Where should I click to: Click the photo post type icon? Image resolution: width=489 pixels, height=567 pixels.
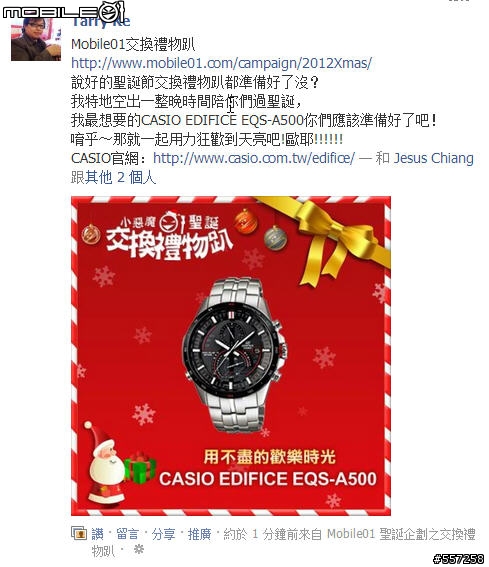click(x=79, y=533)
